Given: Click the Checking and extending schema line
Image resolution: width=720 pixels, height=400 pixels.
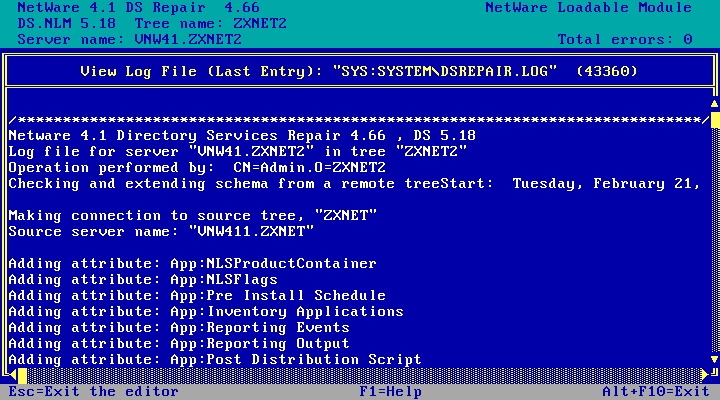Looking at the screenshot, I should pos(354,184).
